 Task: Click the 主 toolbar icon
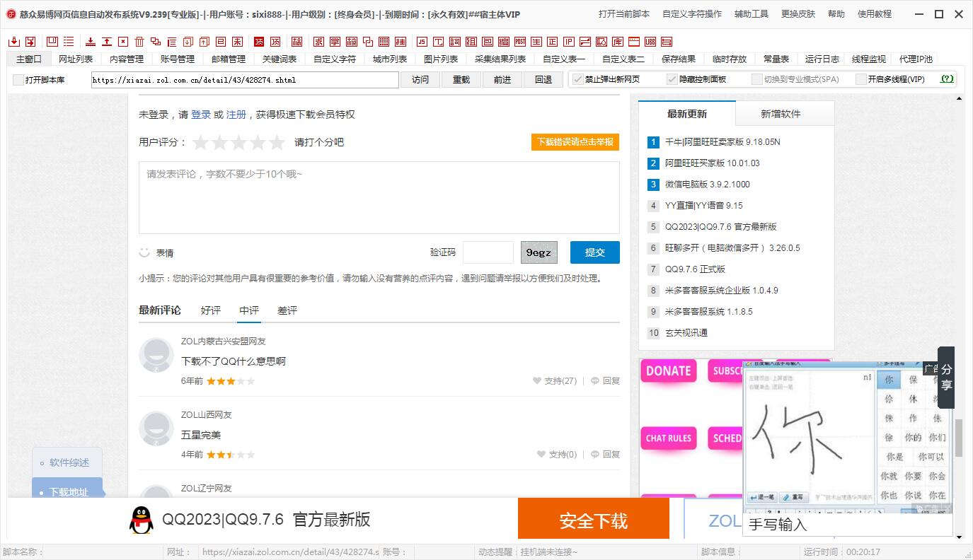point(536,42)
